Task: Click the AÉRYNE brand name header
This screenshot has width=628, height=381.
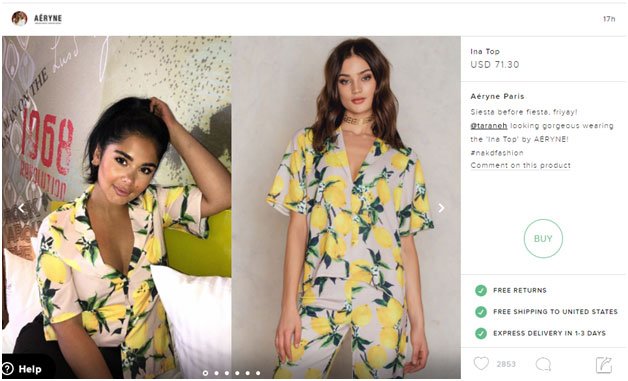Action: point(48,18)
